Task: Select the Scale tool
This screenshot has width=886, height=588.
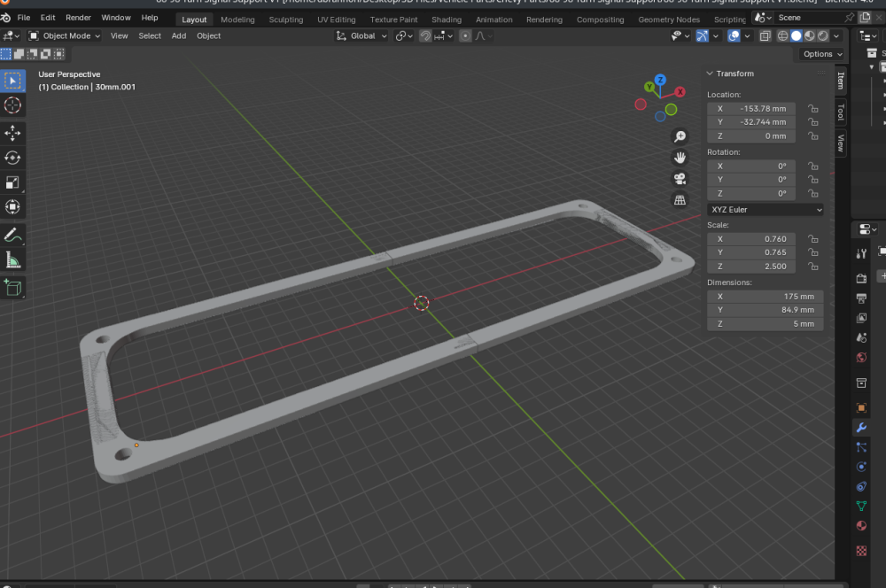Action: 12,182
